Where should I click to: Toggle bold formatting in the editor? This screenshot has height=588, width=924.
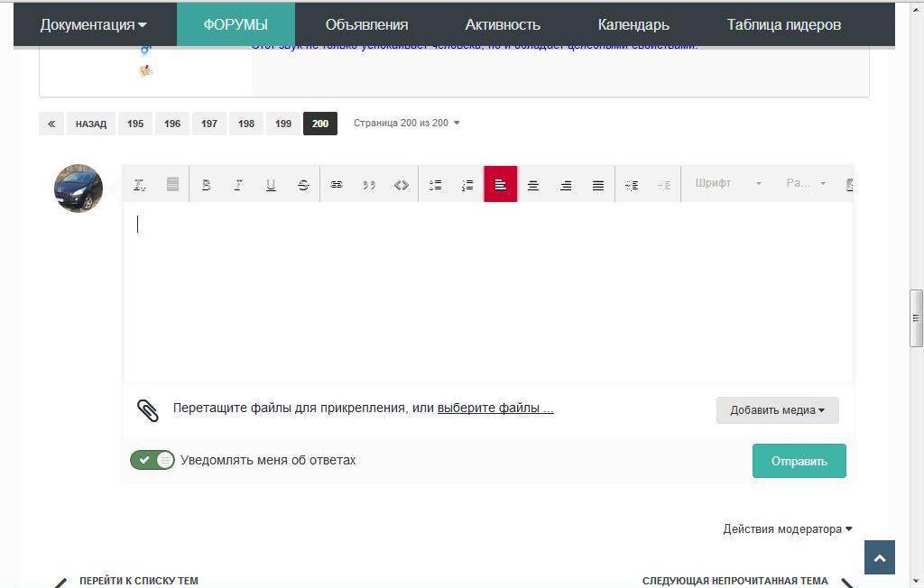(206, 185)
